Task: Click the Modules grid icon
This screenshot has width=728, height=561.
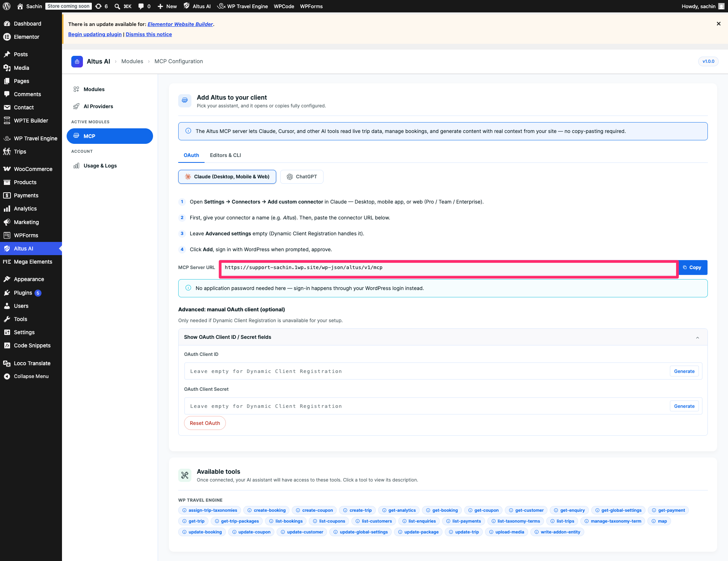Action: click(76, 89)
